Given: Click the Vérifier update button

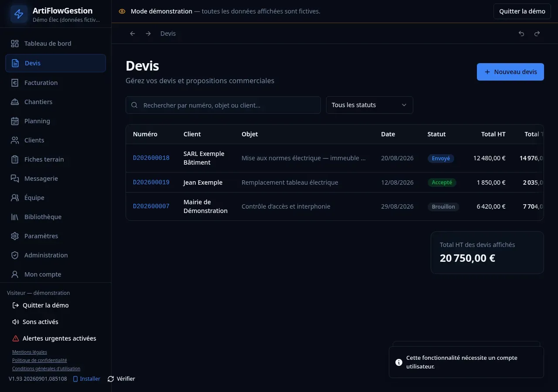Looking at the screenshot, I should pos(121,379).
